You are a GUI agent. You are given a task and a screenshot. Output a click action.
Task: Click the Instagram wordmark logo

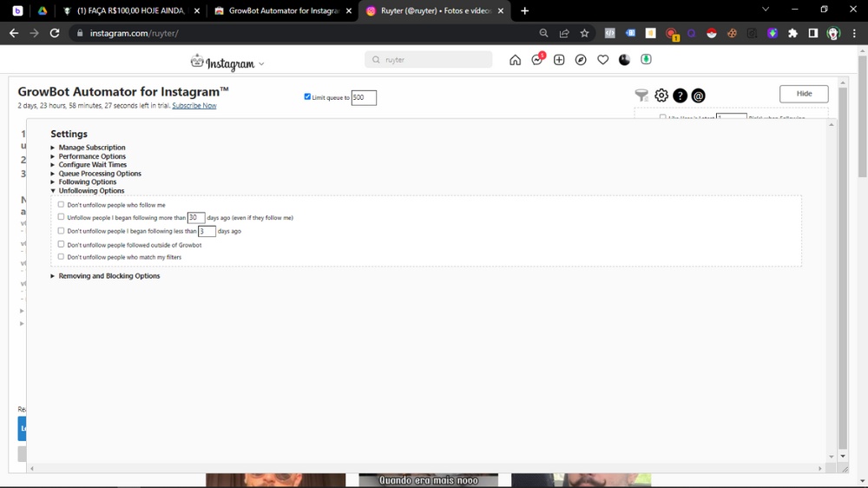[230, 63]
